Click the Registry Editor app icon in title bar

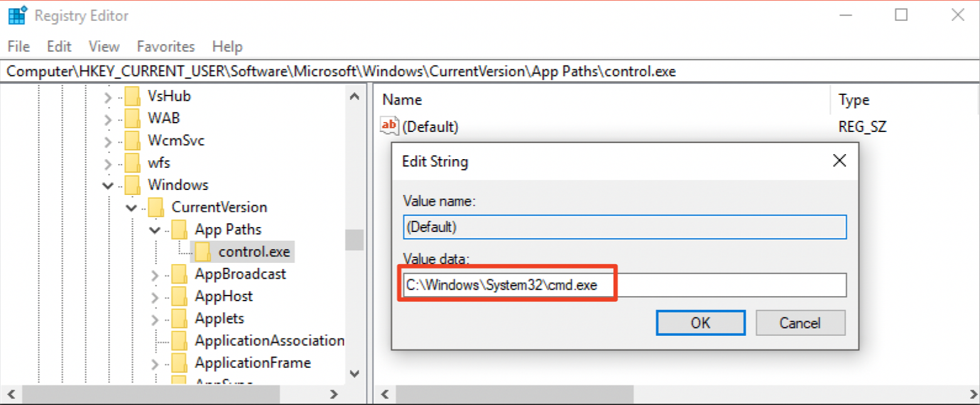point(17,16)
